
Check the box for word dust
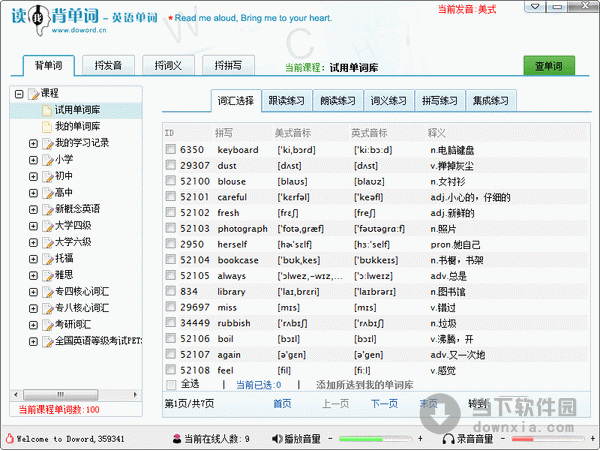click(x=171, y=165)
